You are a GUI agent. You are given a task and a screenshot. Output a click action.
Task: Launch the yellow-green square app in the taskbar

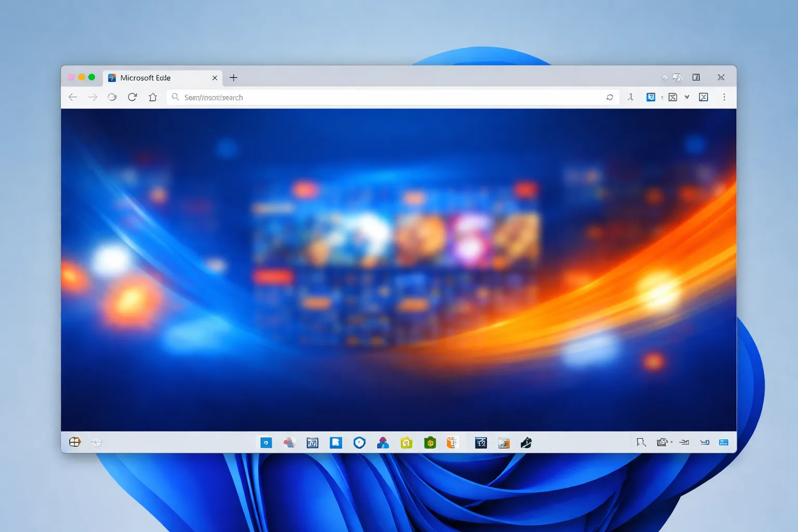[406, 443]
